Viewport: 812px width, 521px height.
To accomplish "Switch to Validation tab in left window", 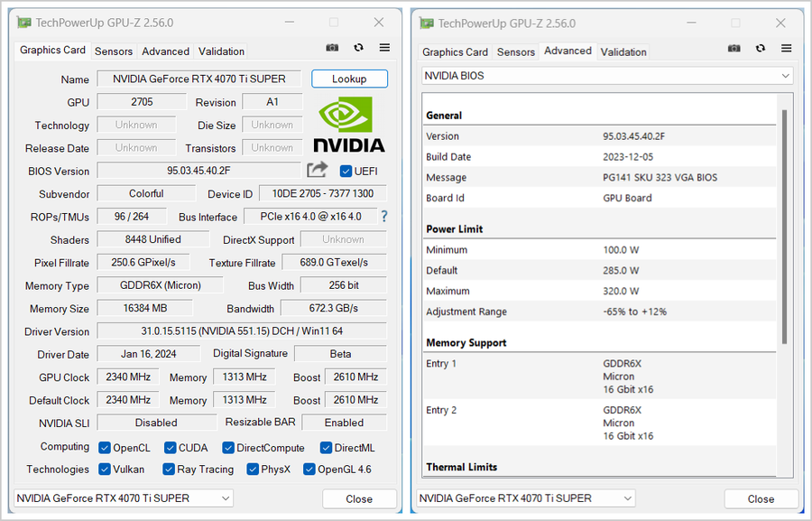I will coord(221,51).
